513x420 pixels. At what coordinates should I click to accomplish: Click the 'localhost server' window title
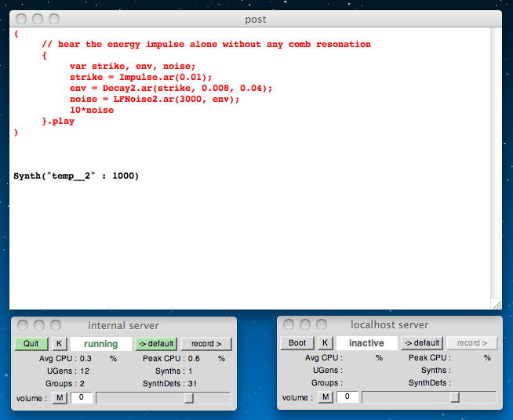(x=389, y=325)
